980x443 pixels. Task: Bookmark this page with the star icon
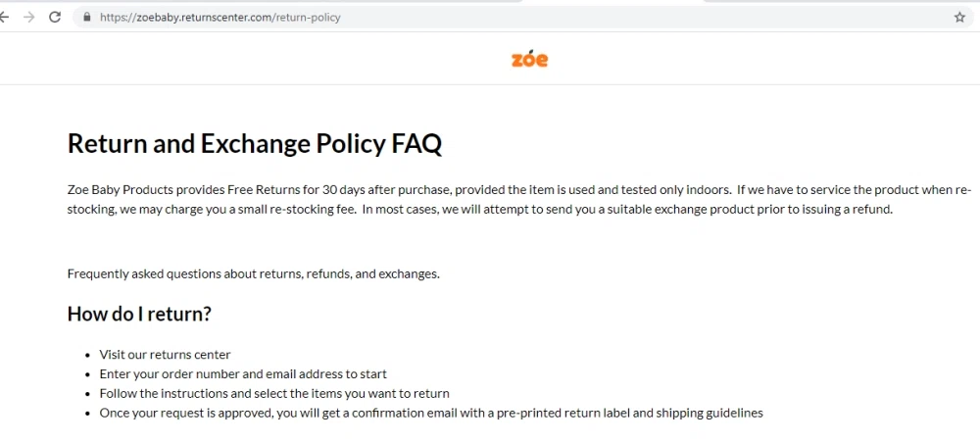(x=959, y=17)
